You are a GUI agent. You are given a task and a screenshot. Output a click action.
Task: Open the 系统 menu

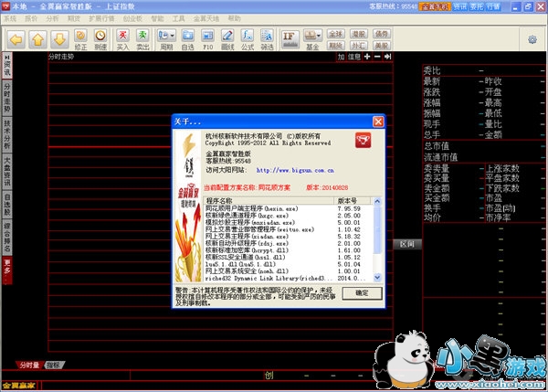(10, 18)
